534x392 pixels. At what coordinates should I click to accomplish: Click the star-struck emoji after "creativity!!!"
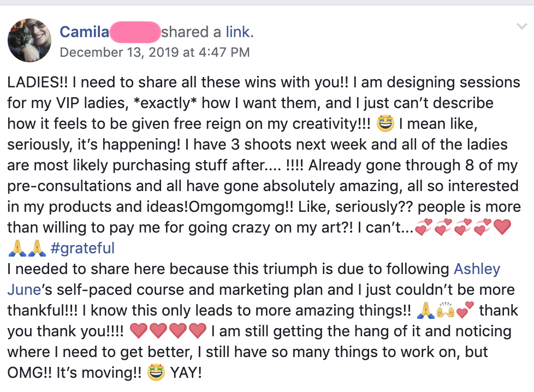(386, 124)
